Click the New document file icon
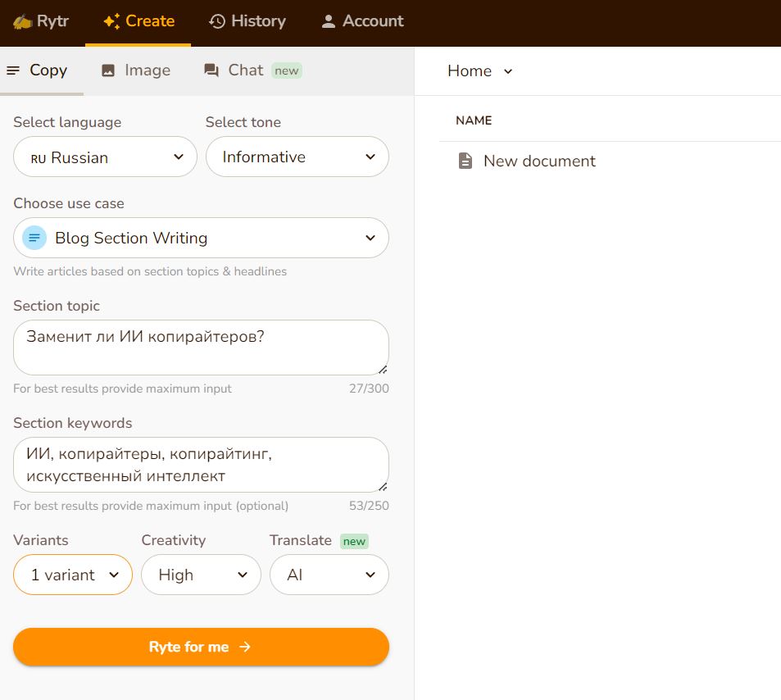The image size is (781, 700). 465,161
